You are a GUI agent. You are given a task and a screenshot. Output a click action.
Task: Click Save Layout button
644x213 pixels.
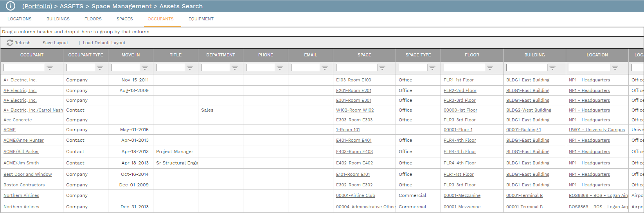[x=55, y=43]
